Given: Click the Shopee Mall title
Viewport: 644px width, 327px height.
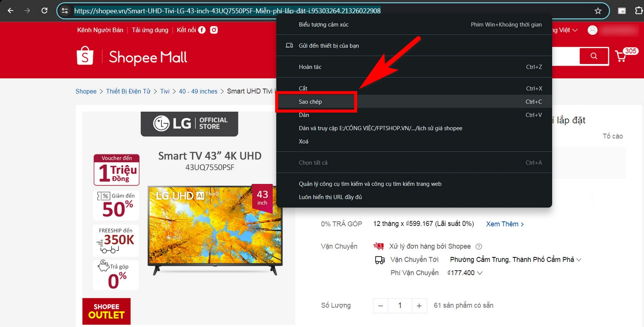Looking at the screenshot, I should [x=148, y=57].
